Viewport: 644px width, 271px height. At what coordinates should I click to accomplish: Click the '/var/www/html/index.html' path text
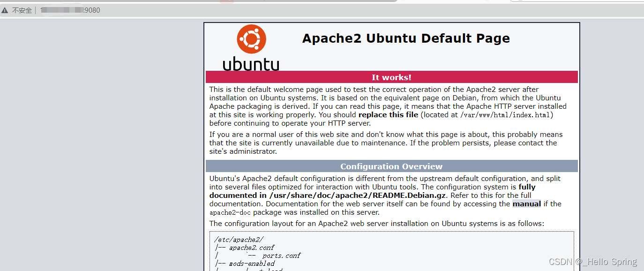pyautogui.click(x=506, y=115)
